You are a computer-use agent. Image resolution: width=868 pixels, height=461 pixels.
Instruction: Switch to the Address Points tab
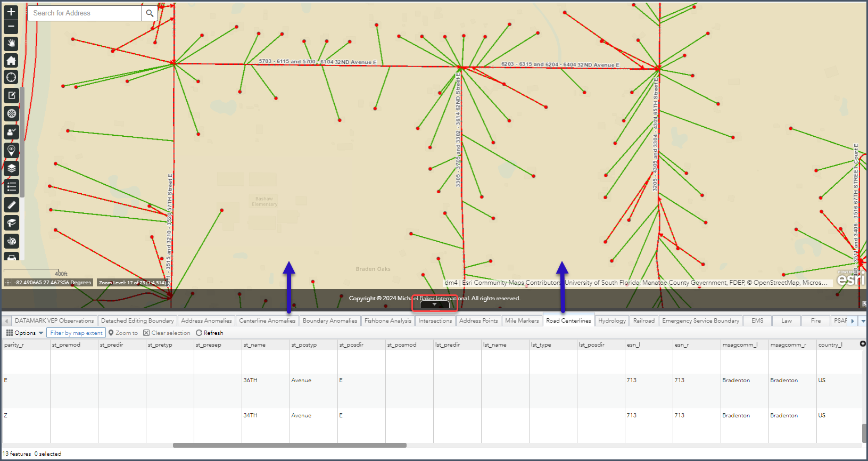478,321
